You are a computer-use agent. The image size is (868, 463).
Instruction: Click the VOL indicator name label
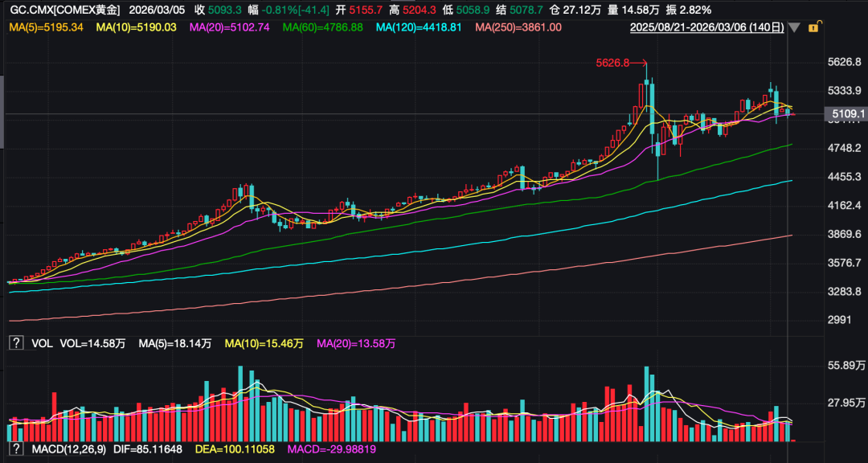[x=42, y=343]
